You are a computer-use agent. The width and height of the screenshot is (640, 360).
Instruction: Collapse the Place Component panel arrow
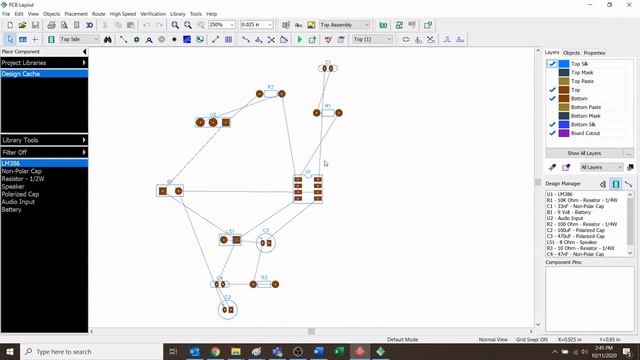(x=84, y=52)
